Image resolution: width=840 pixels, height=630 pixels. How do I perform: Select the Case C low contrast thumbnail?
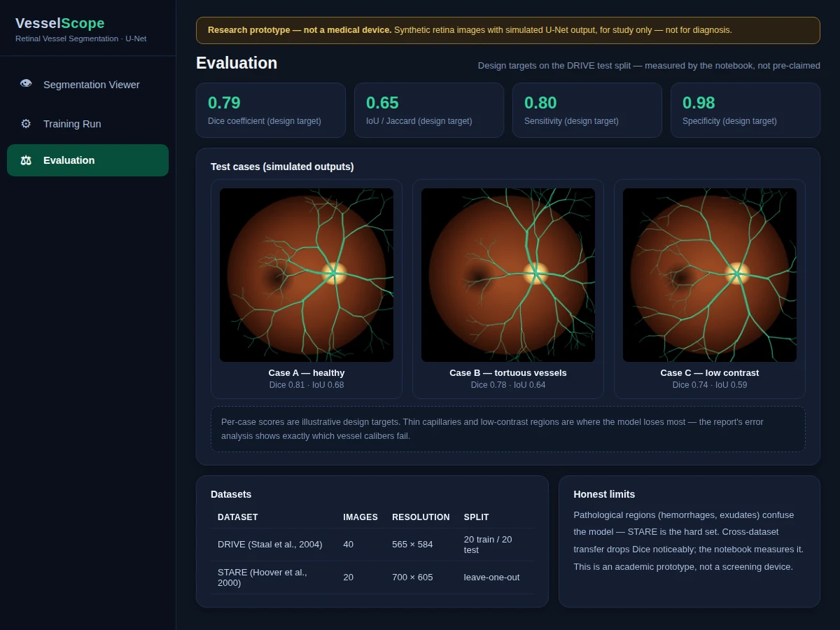tap(710, 275)
